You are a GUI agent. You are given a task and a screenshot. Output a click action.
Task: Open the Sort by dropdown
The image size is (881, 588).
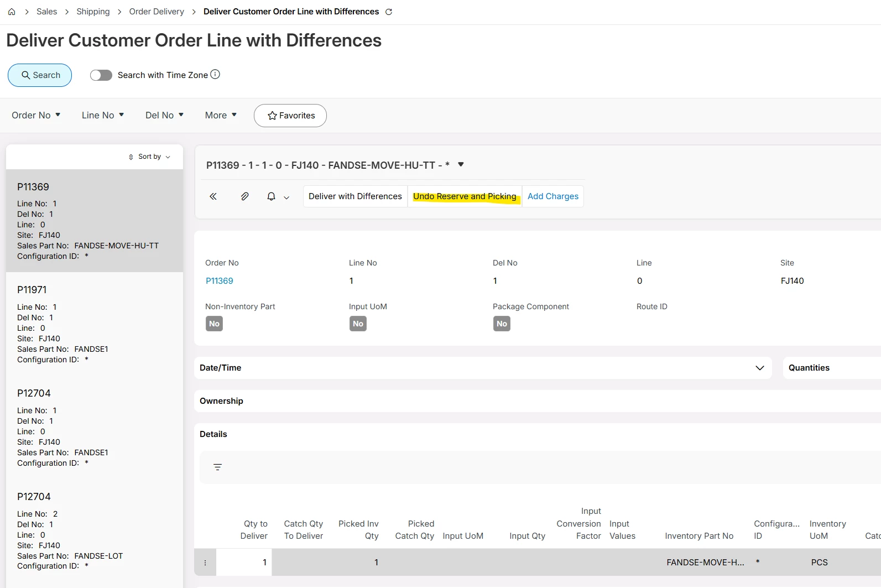click(149, 157)
